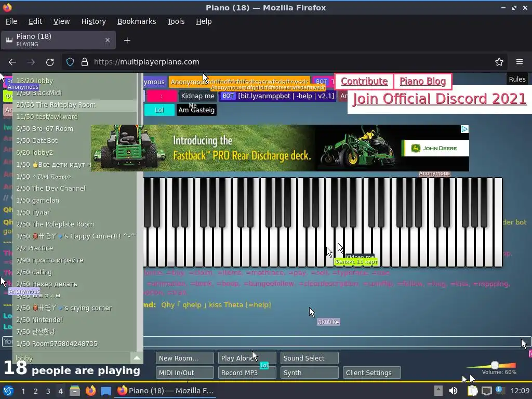Start Record MP3
This screenshot has width=532, height=399.
pos(247,373)
